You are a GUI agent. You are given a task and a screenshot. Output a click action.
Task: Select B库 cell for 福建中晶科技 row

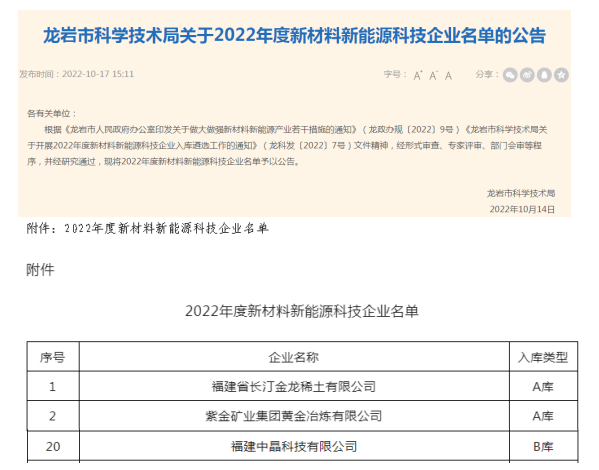click(x=543, y=446)
